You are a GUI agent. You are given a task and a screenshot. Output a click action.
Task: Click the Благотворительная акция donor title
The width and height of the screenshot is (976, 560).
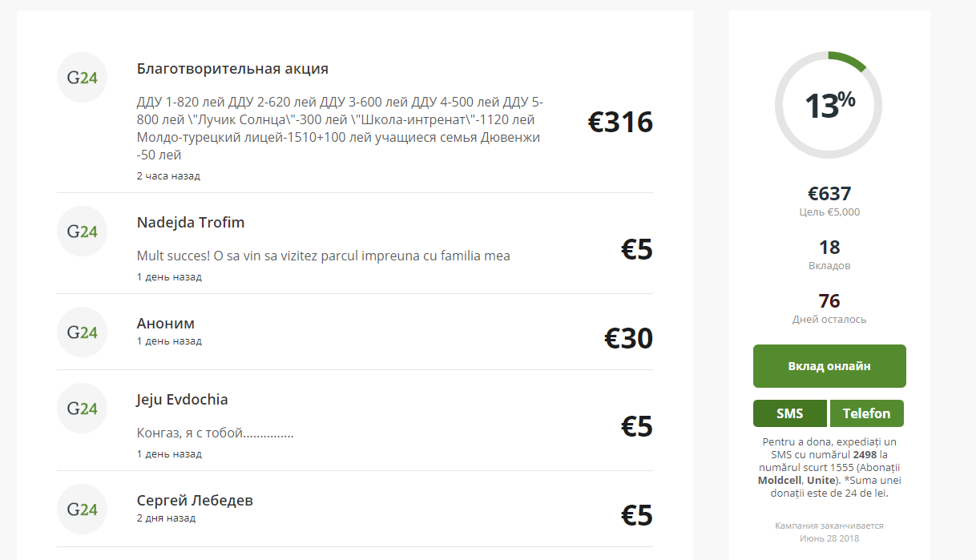click(232, 69)
